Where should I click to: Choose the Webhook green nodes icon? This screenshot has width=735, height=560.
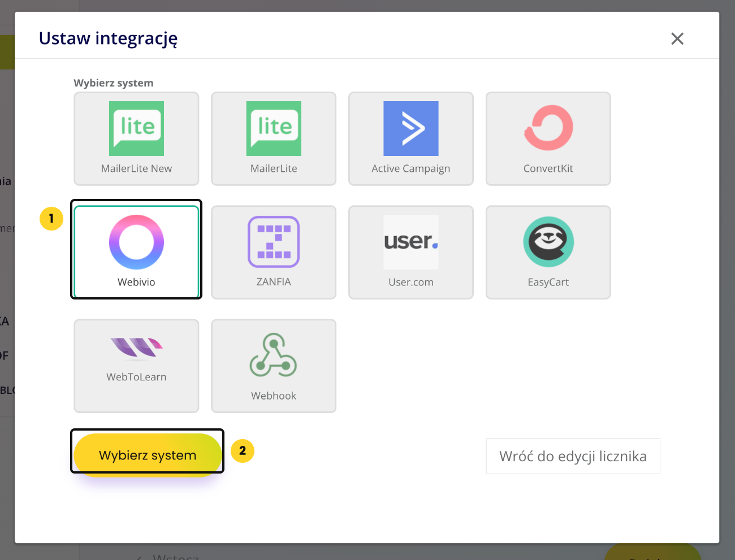pyautogui.click(x=274, y=355)
